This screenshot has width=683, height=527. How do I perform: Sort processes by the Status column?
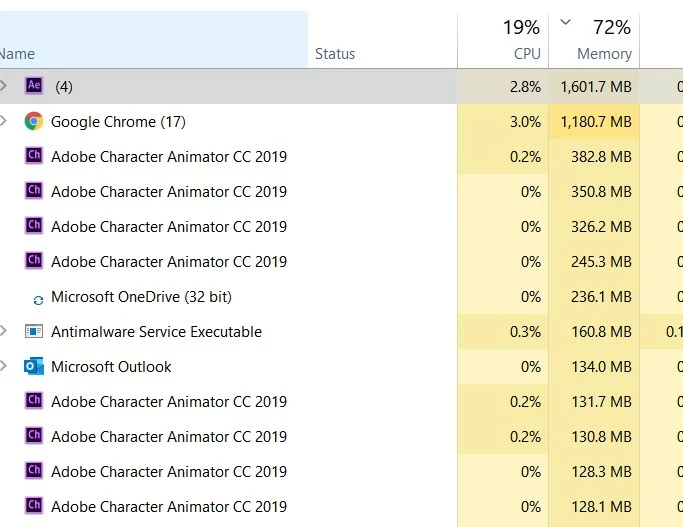click(382, 40)
